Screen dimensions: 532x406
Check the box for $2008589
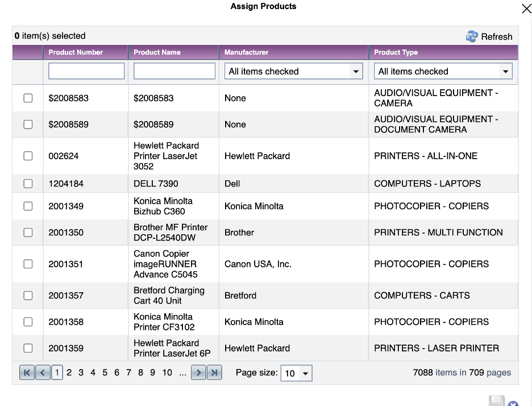28,125
